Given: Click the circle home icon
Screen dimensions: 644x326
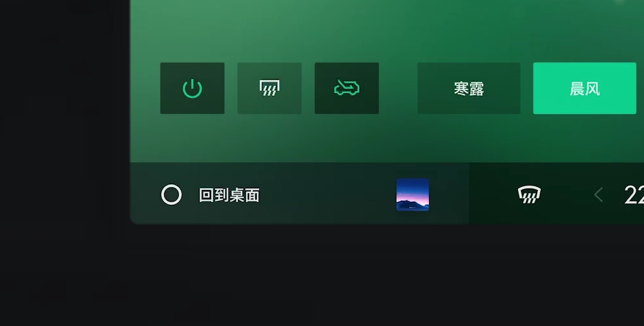Looking at the screenshot, I should point(171,195).
